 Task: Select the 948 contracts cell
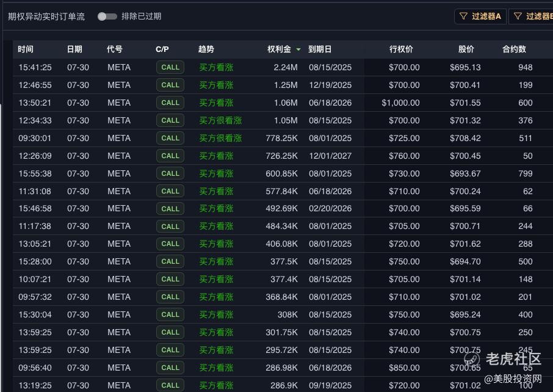(x=525, y=67)
